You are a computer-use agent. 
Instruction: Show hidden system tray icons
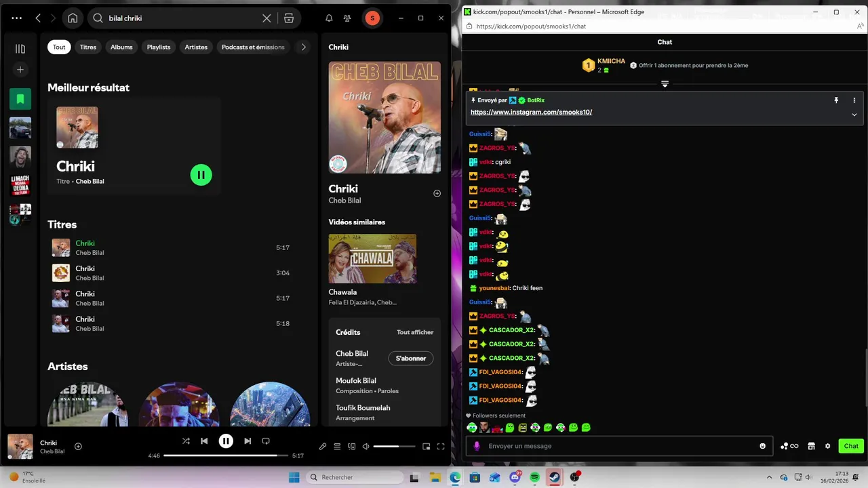769,477
